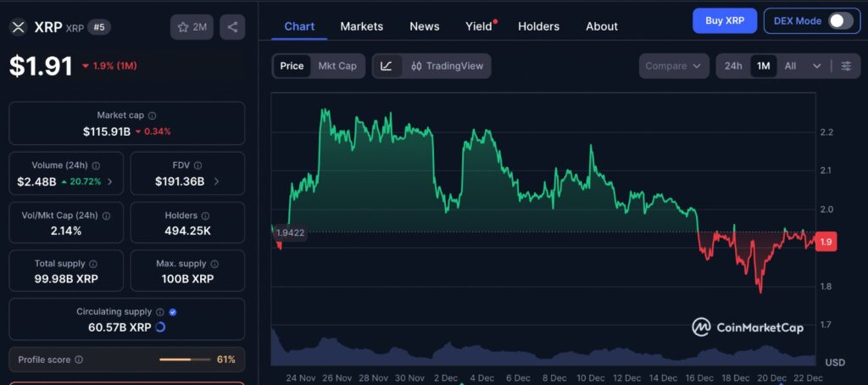Select 1M time range
The width and height of the screenshot is (868, 385).
tap(764, 66)
